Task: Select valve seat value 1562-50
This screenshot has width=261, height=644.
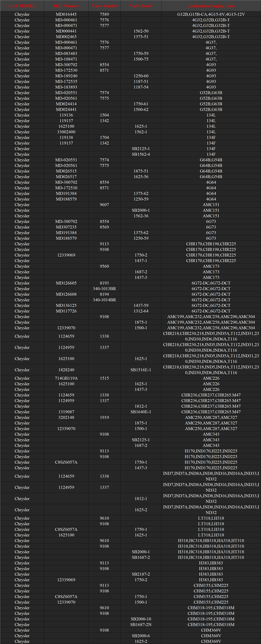Action: 141,31
